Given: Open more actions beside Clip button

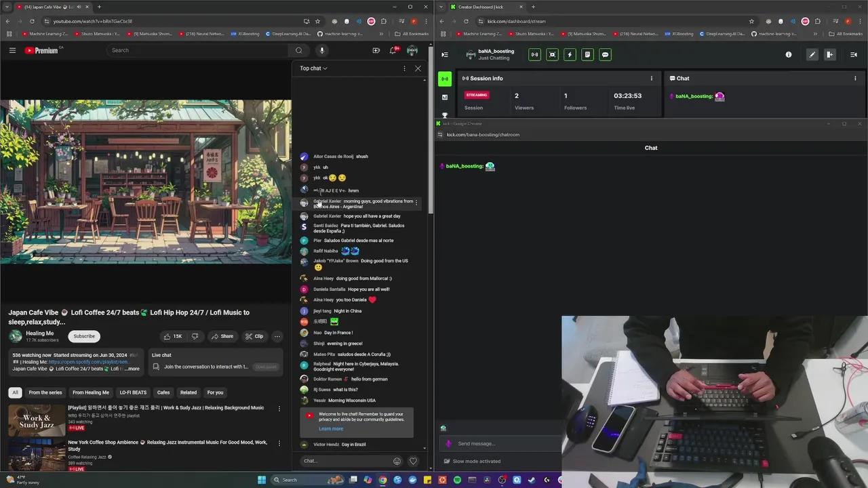Looking at the screenshot, I should coord(277,336).
